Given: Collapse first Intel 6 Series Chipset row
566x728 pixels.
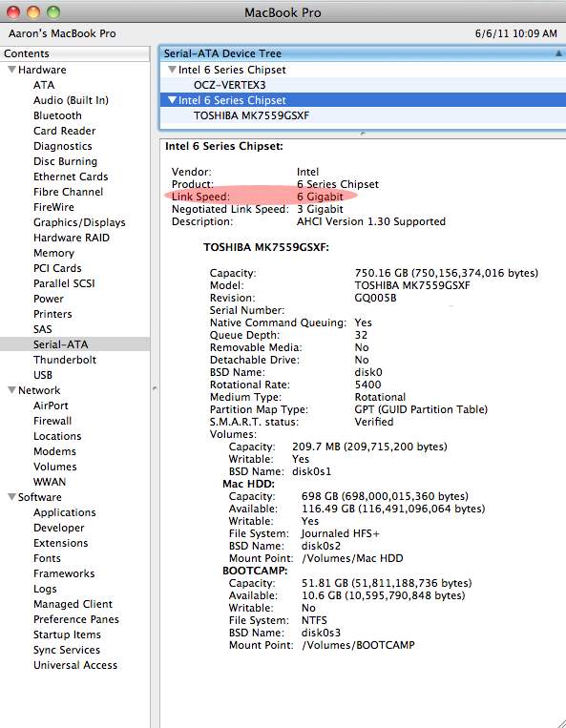Looking at the screenshot, I should click(x=172, y=70).
